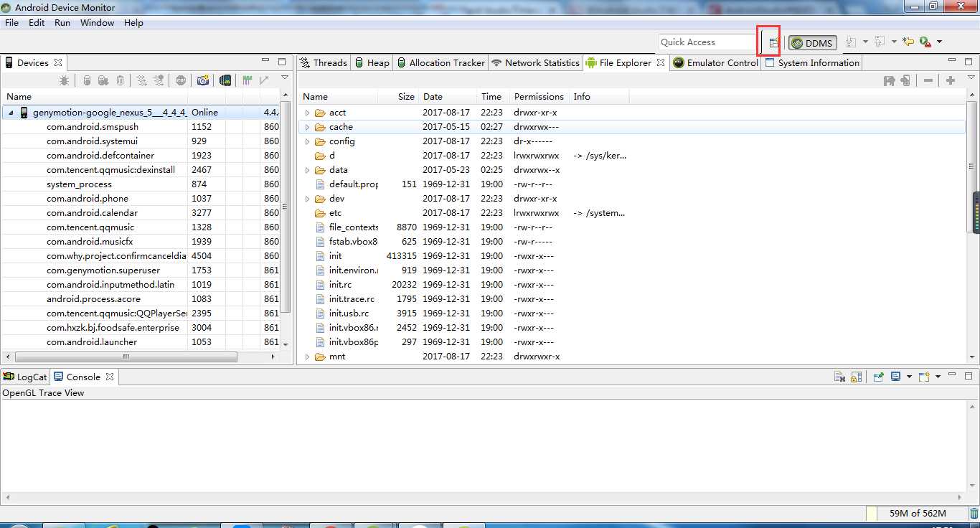Image resolution: width=980 pixels, height=528 pixels.
Task: Click the Quick Access search field
Action: point(707,42)
